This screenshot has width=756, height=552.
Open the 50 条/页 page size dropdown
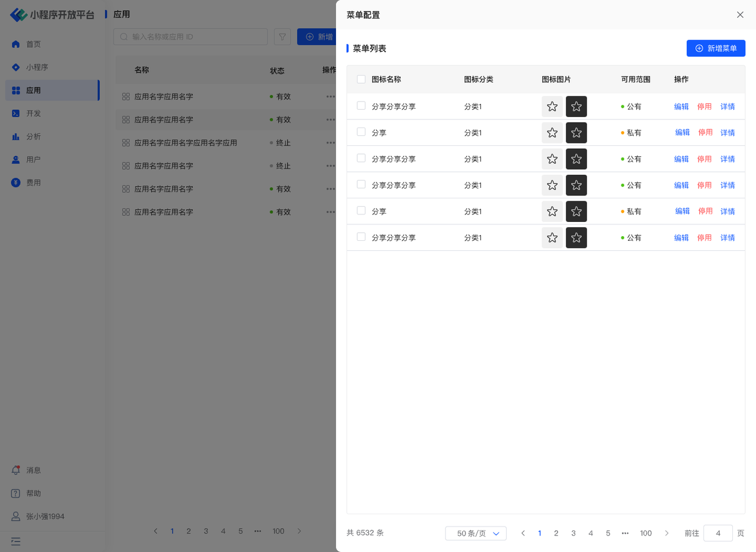(x=475, y=533)
